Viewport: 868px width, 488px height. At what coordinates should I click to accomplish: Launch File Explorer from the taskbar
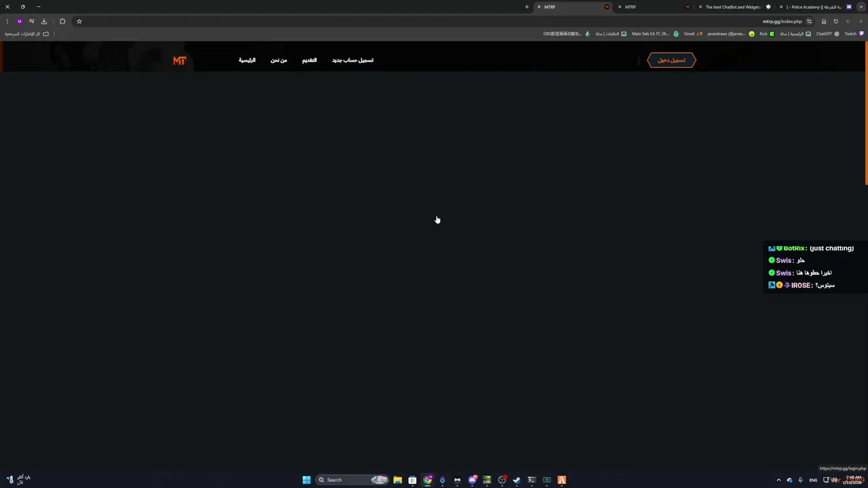397,480
